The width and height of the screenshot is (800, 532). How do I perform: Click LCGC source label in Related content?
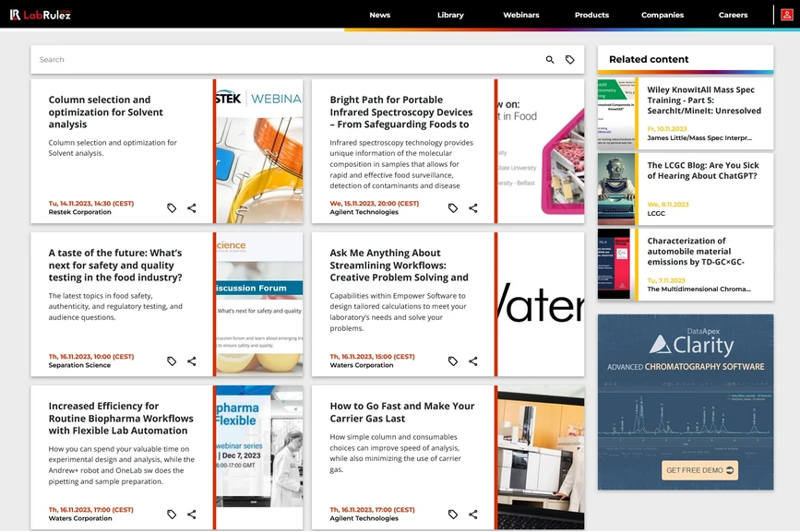(x=656, y=214)
